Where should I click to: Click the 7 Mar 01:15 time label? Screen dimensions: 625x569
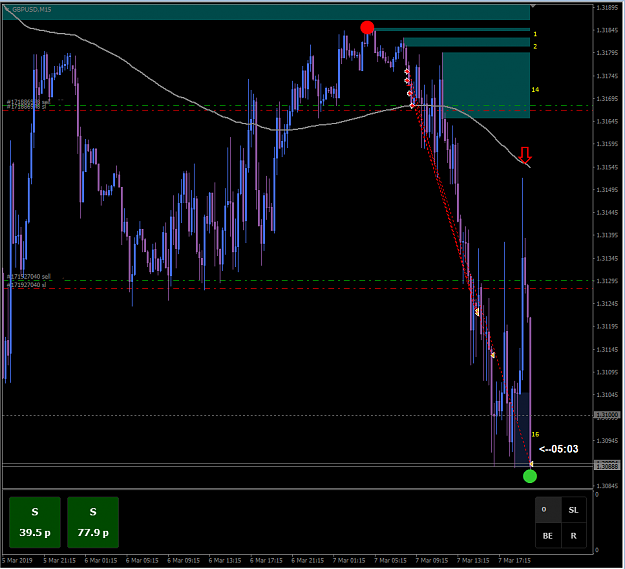coord(349,561)
